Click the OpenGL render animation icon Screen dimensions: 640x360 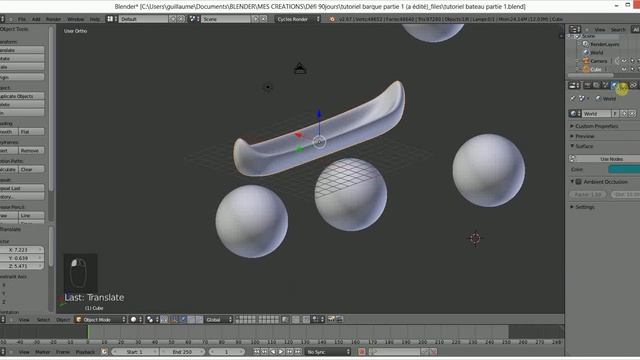339,320
